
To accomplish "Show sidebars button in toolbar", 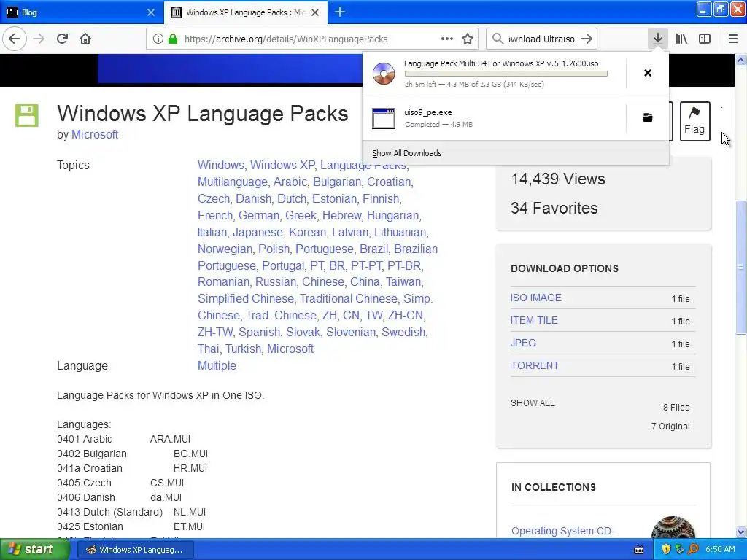I will 705,39.
